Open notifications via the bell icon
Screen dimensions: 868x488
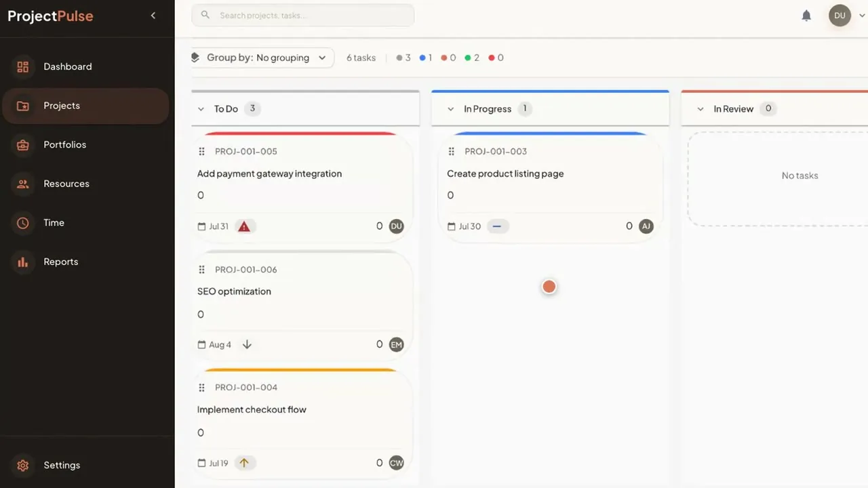pos(806,16)
